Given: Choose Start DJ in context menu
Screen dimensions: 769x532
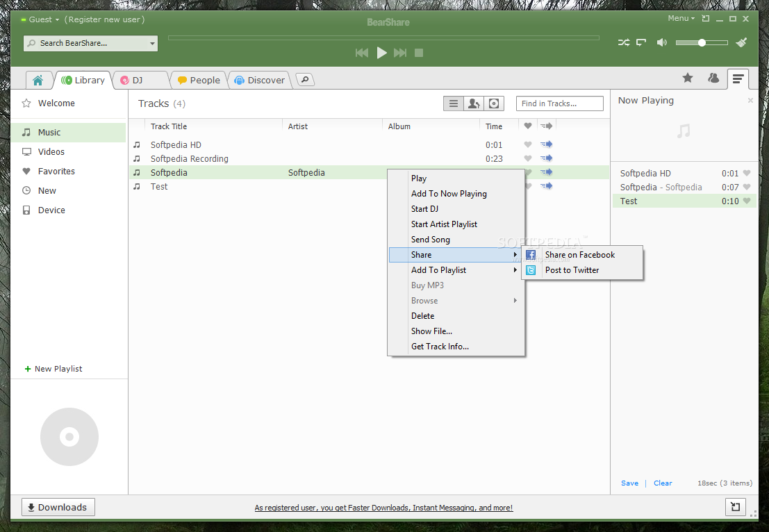Looking at the screenshot, I should point(456,209).
